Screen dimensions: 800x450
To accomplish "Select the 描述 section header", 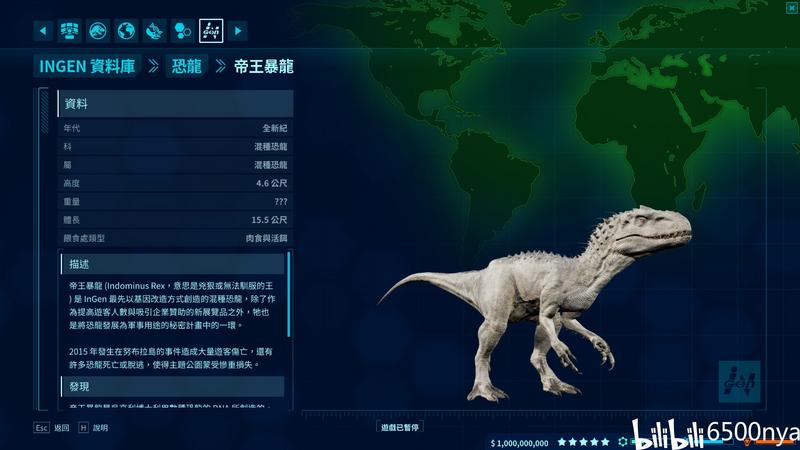I will [x=172, y=264].
